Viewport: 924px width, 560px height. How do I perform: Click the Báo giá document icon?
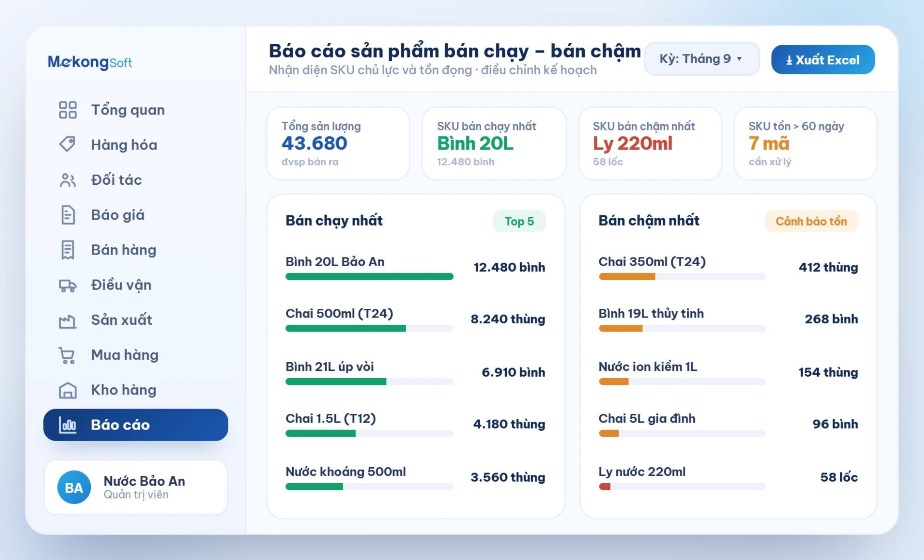pos(68,215)
